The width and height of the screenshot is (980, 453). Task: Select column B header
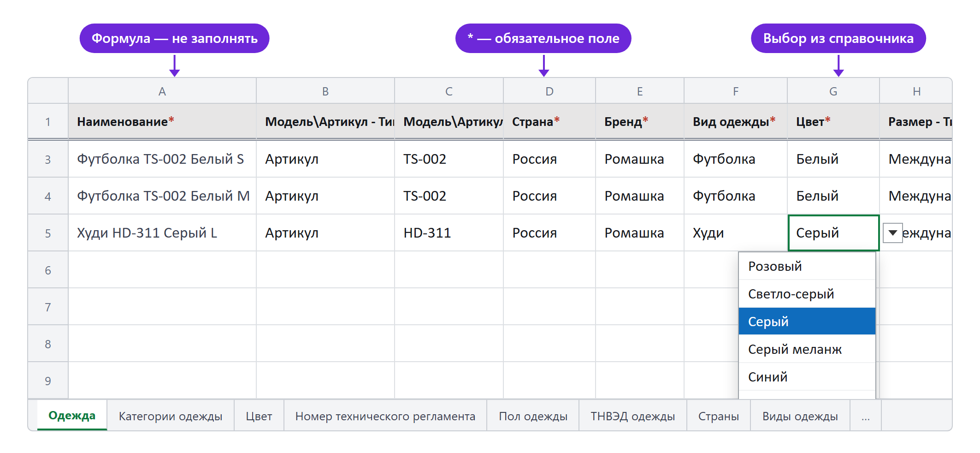coord(325,91)
